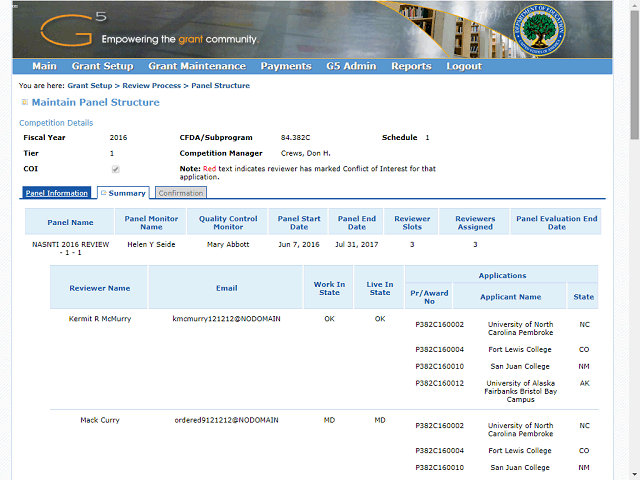Select the Summary tab
The height and width of the screenshot is (480, 640).
tap(123, 193)
